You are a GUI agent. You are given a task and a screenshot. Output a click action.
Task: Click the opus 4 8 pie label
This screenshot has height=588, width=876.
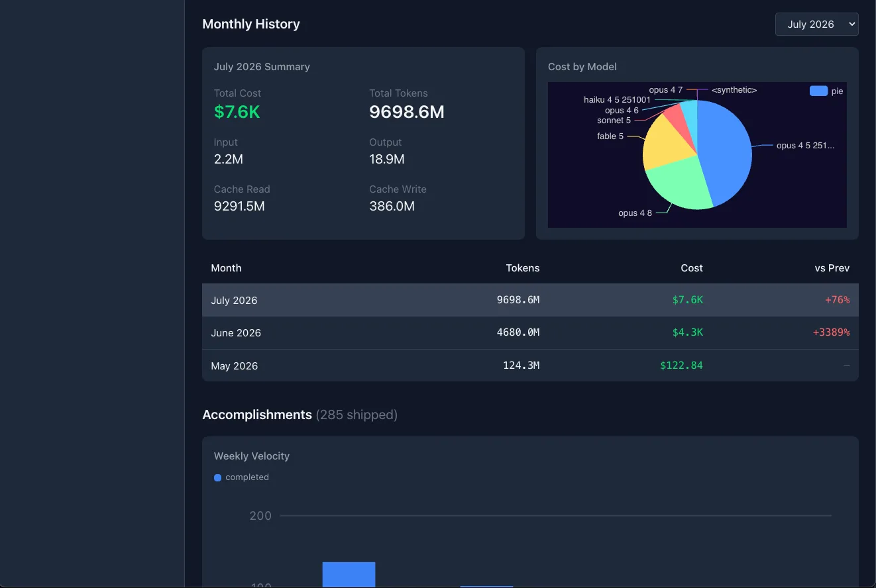[x=635, y=213]
